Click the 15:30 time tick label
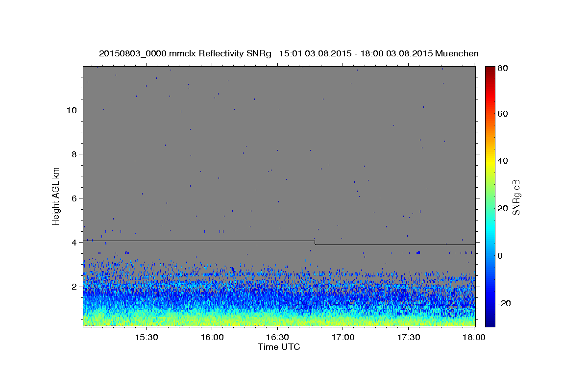 point(147,337)
